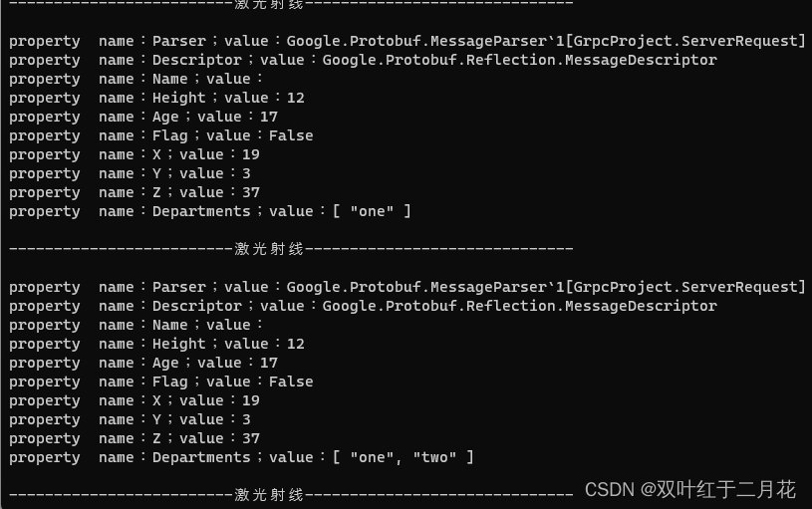Select the Parser property line in first block
The width and height of the screenshot is (812, 509).
point(406,41)
